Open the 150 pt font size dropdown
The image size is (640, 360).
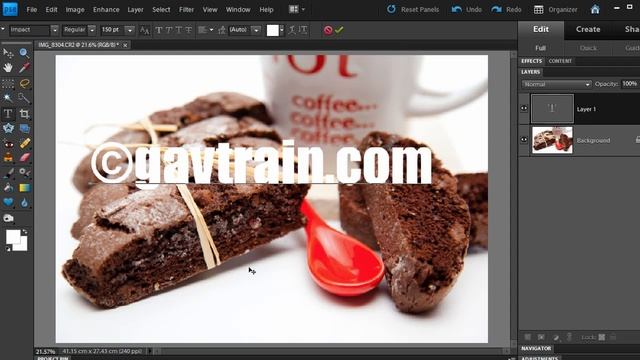[x=130, y=30]
